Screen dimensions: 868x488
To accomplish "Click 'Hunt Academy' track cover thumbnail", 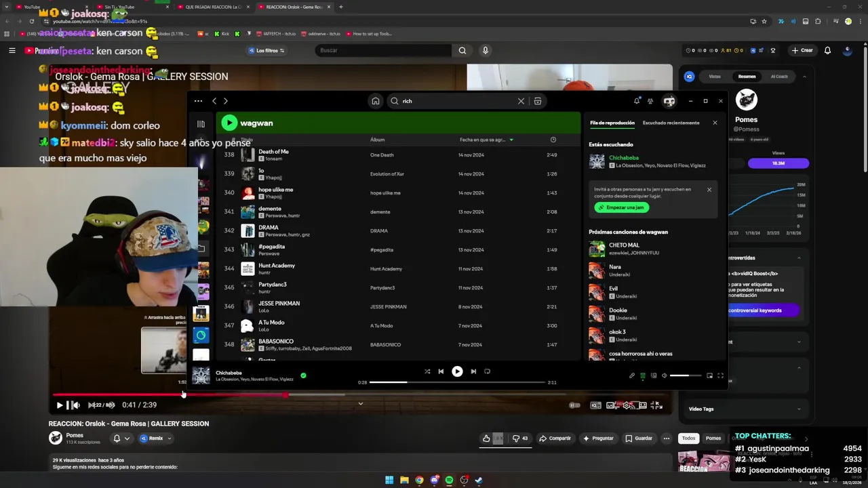I will 248,268.
